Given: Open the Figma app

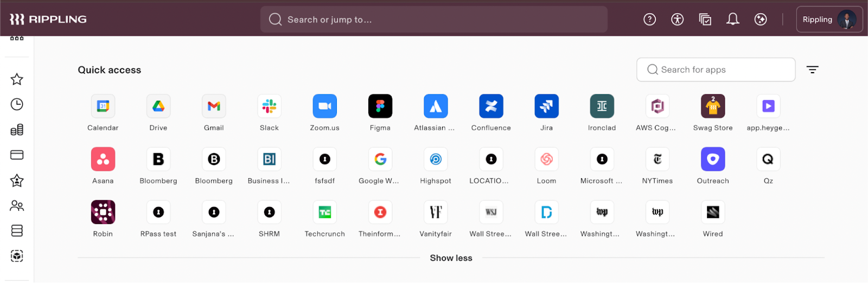Looking at the screenshot, I should click(x=380, y=106).
